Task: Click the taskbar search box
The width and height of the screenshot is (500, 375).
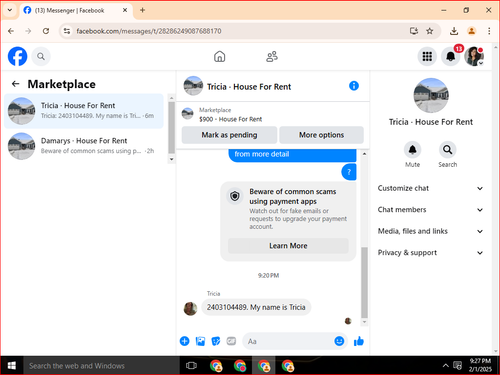Action: [101, 366]
